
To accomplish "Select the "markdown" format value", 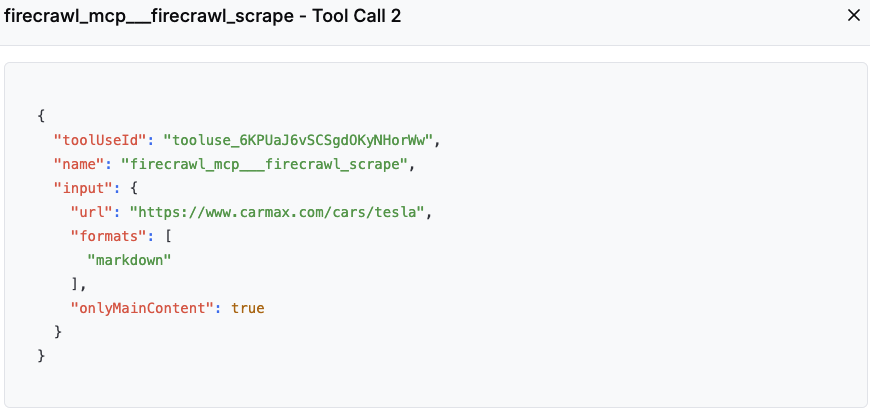I will pyautogui.click(x=129, y=260).
